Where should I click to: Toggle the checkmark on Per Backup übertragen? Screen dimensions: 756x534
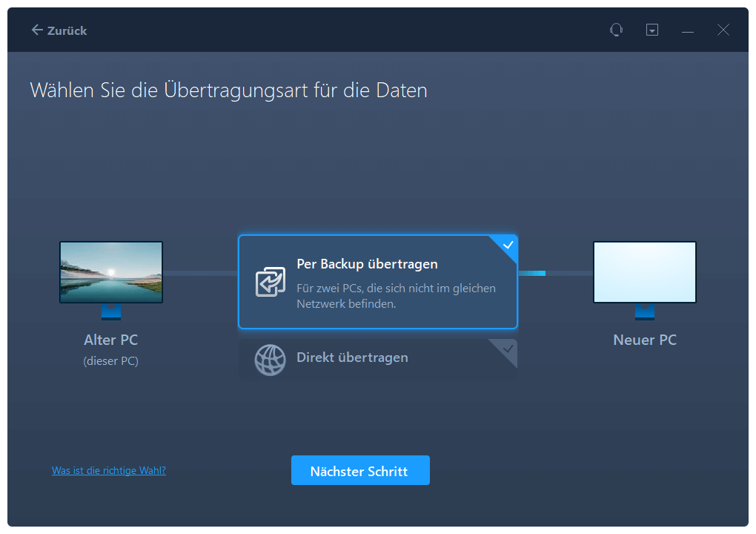point(507,245)
